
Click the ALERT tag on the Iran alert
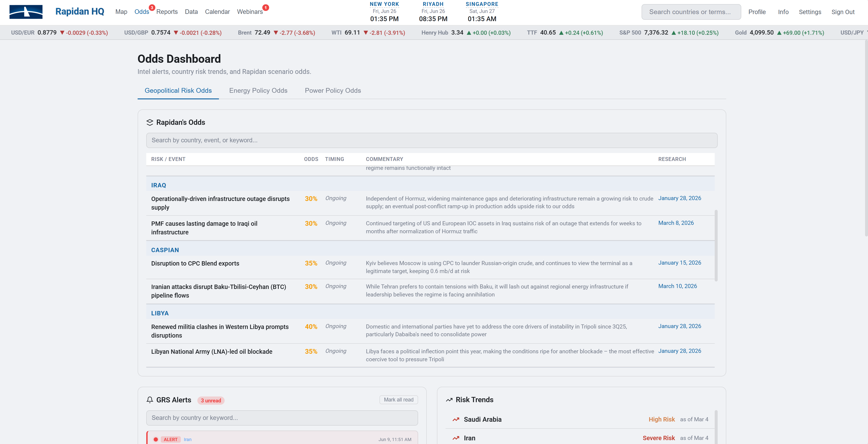point(171,439)
